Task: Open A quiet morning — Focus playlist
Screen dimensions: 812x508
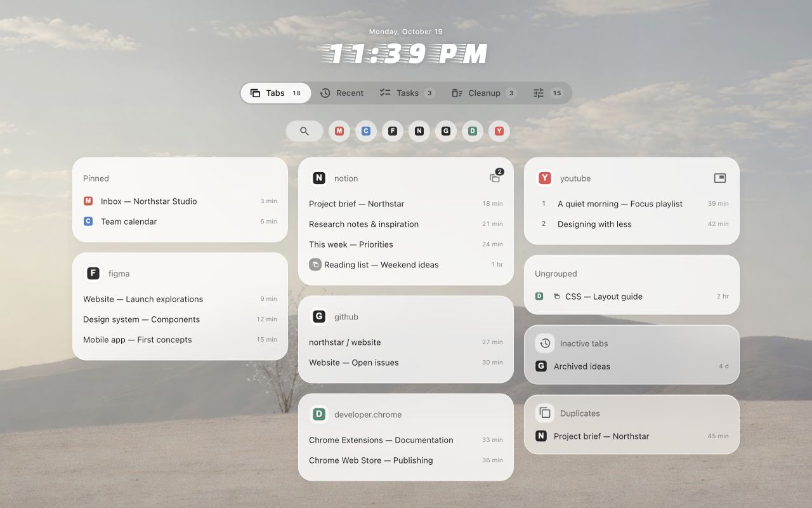Action: [x=632, y=204]
